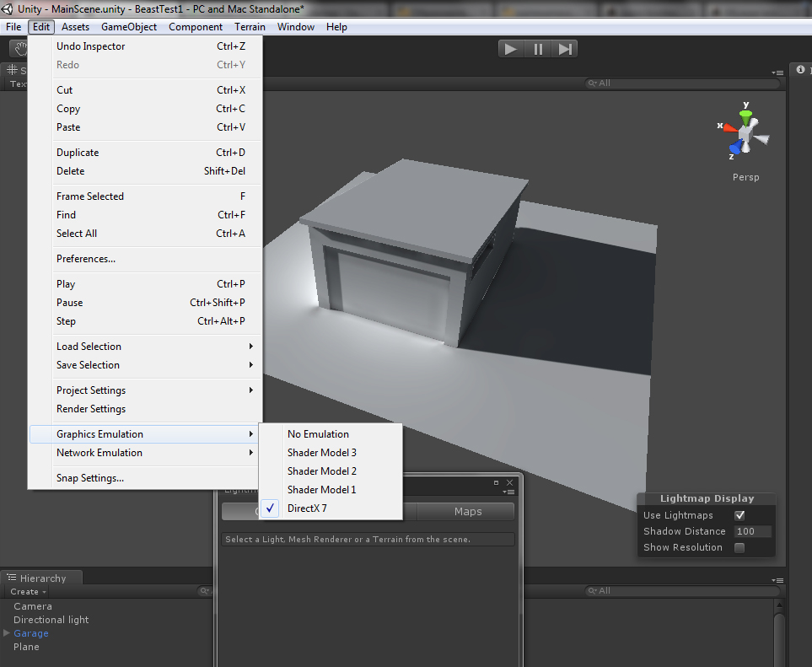Choose Shader Model 3 emulation
Screen dimensions: 812x667
tap(321, 453)
